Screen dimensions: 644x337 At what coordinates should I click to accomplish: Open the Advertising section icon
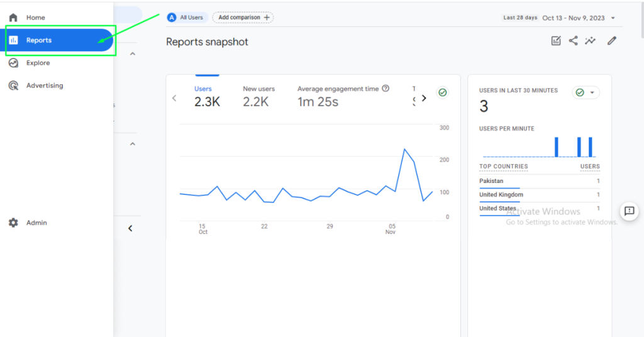click(x=13, y=86)
